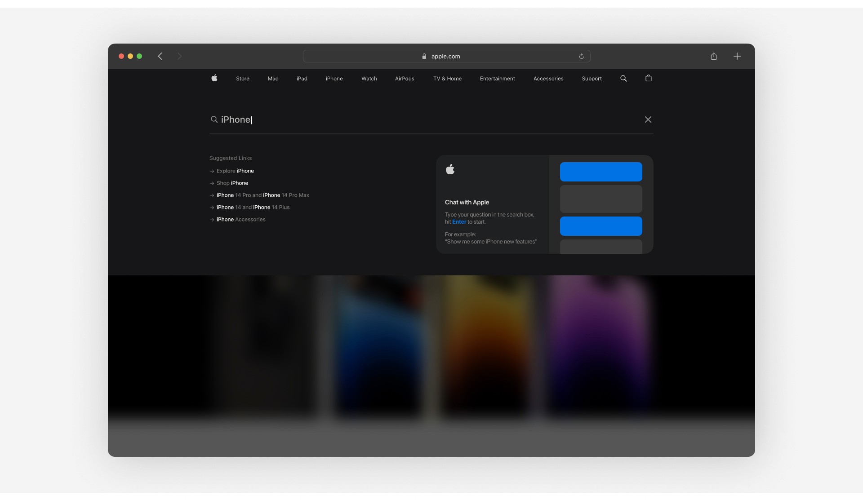The width and height of the screenshot is (863, 504).
Task: Click the Chat with Apple heading
Action: pos(467,202)
